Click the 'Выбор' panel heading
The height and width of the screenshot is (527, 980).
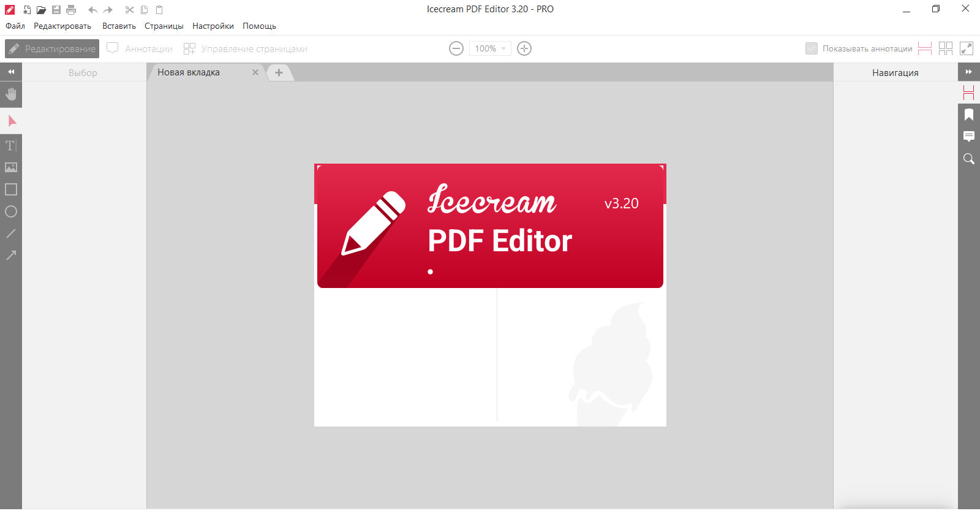(x=83, y=72)
